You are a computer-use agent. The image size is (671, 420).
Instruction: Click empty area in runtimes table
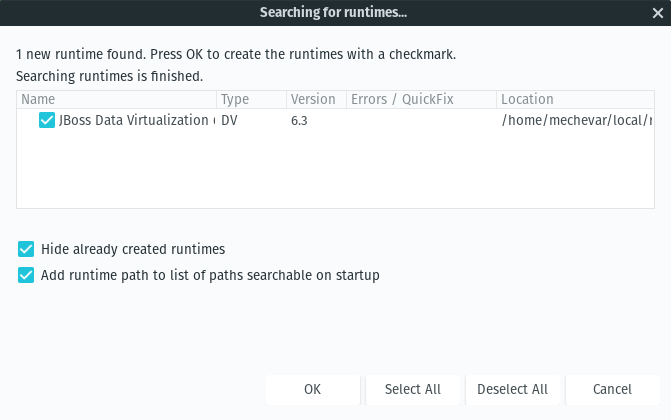pos(336,170)
